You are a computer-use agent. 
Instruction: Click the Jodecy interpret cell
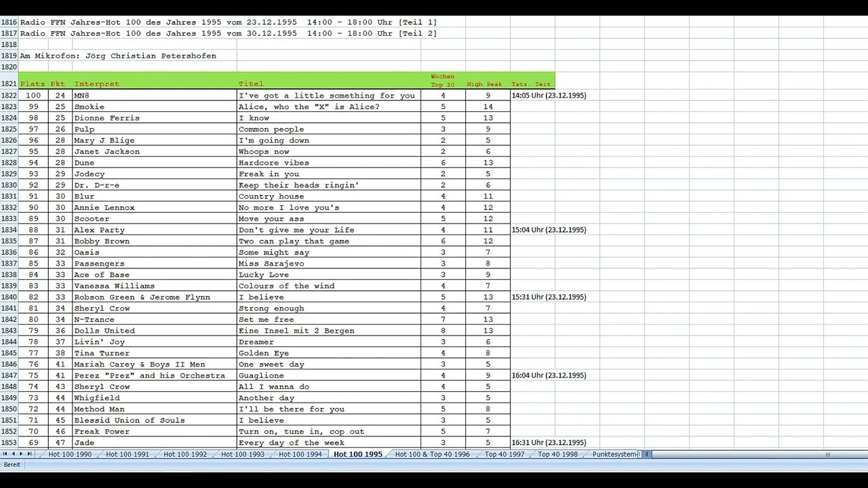tap(155, 174)
